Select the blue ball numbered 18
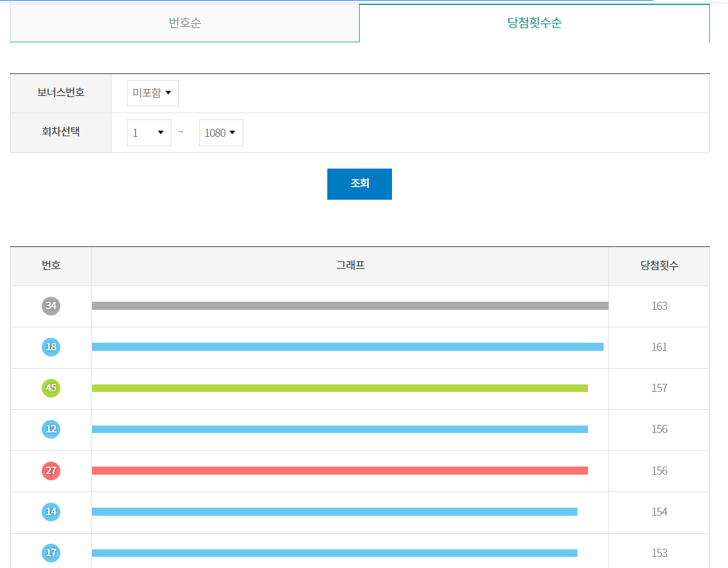The height and width of the screenshot is (568, 728). 50,347
